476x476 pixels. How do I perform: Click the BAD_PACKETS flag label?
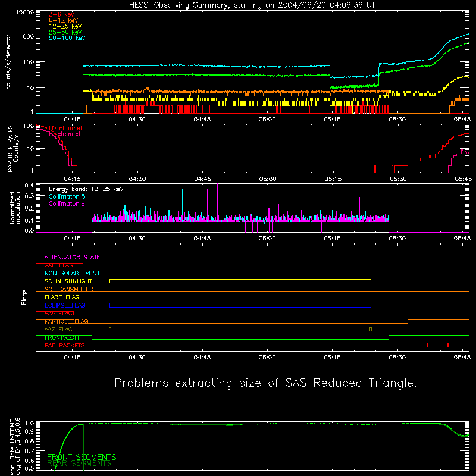click(65, 345)
